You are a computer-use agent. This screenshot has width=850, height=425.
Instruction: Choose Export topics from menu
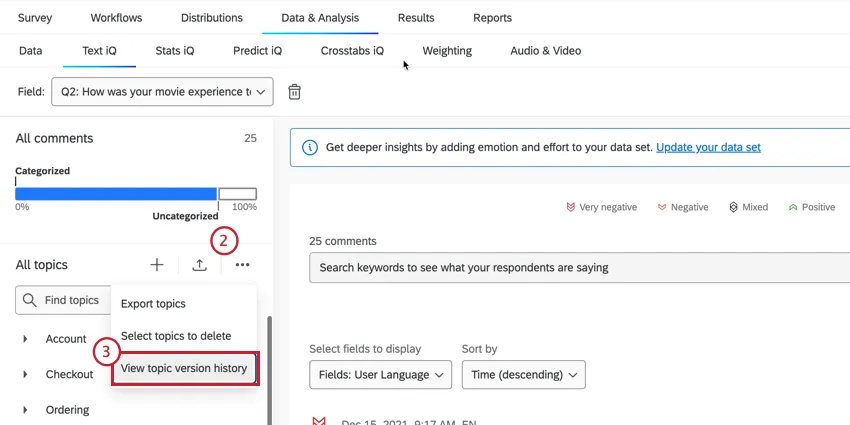click(153, 304)
